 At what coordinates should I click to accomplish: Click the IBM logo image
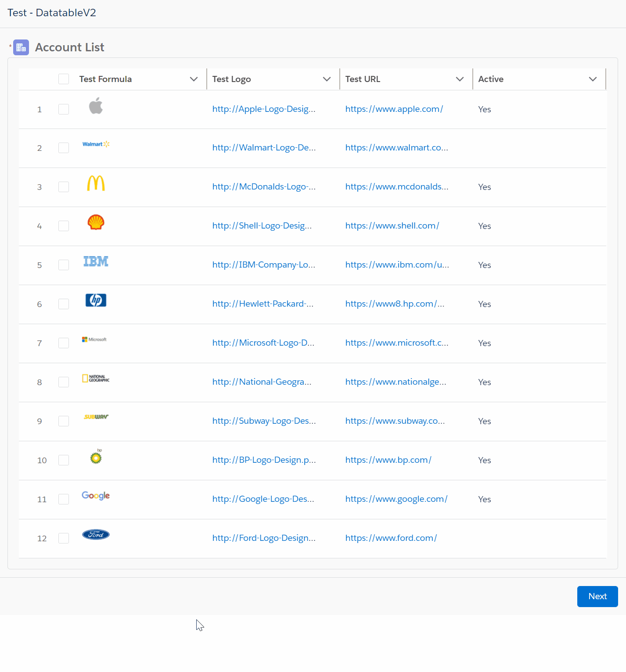96,261
